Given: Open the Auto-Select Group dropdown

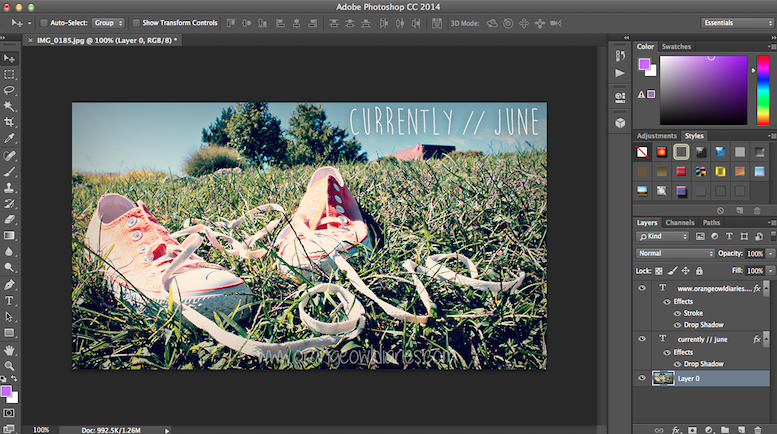Looking at the screenshot, I should pos(106,22).
